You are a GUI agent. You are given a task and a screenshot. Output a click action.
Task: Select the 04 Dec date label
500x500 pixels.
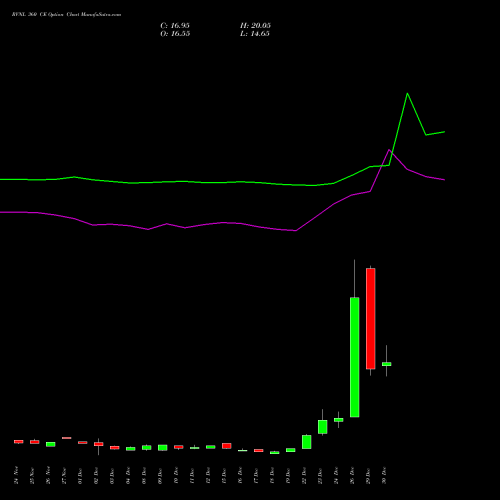coord(128,475)
